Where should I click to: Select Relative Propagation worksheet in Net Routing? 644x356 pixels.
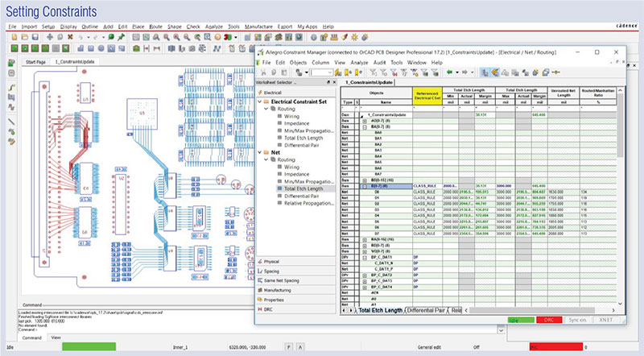[309, 203]
